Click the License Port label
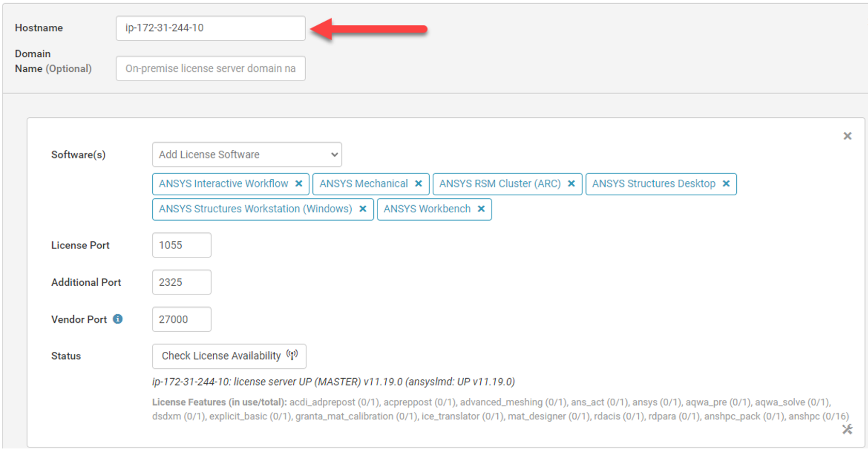868x450 pixels. click(x=81, y=245)
